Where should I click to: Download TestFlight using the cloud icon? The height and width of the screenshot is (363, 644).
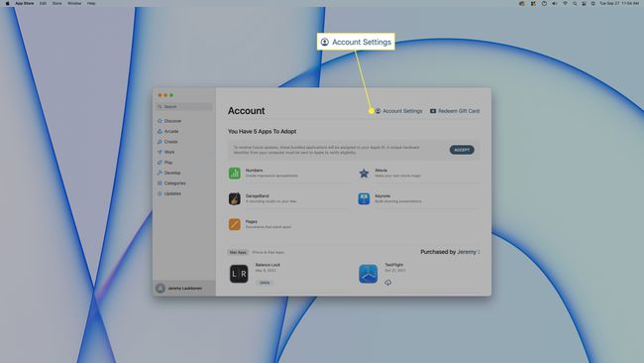387,283
